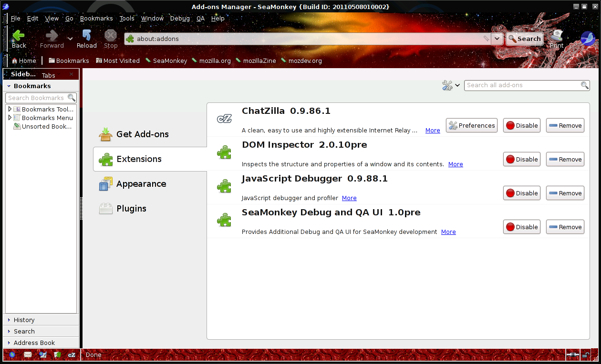Click the Home bookmark icon
Screen dimensions: 601x364
pos(15,61)
